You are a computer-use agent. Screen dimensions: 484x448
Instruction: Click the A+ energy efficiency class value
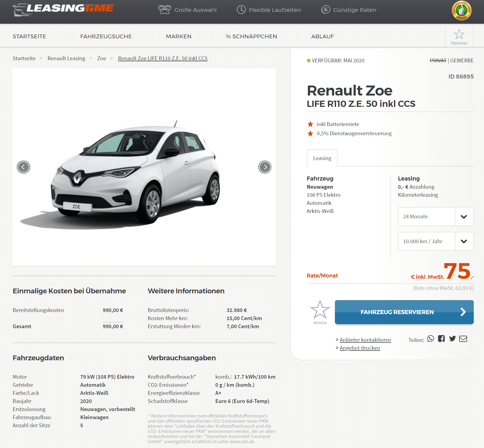pos(218,393)
